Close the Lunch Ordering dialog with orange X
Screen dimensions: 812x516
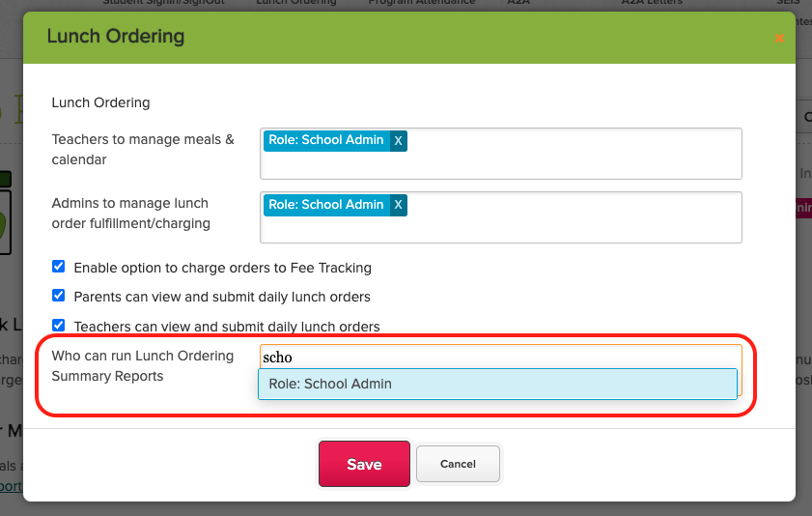point(779,39)
